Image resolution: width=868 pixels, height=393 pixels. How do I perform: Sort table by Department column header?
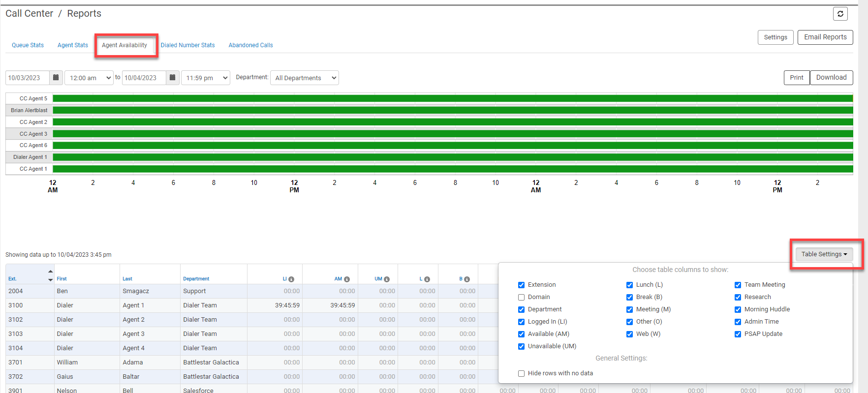point(196,279)
